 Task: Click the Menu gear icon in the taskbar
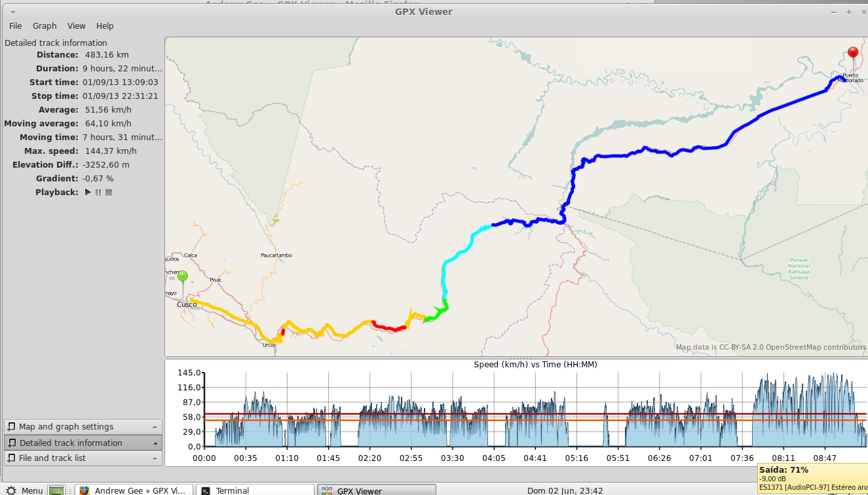point(11,490)
